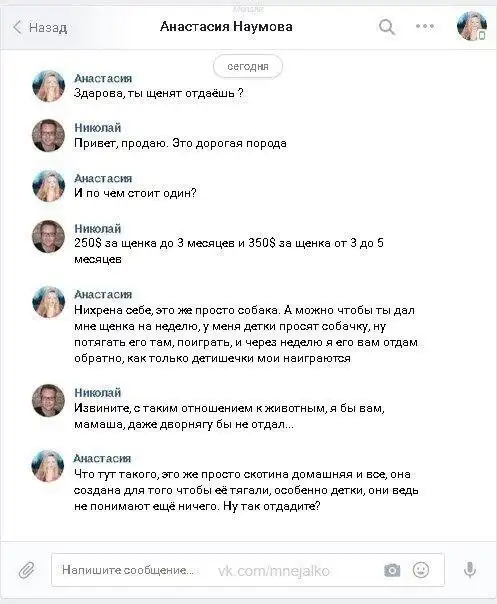
Task: Click the camera photo icon
Action: (392, 570)
